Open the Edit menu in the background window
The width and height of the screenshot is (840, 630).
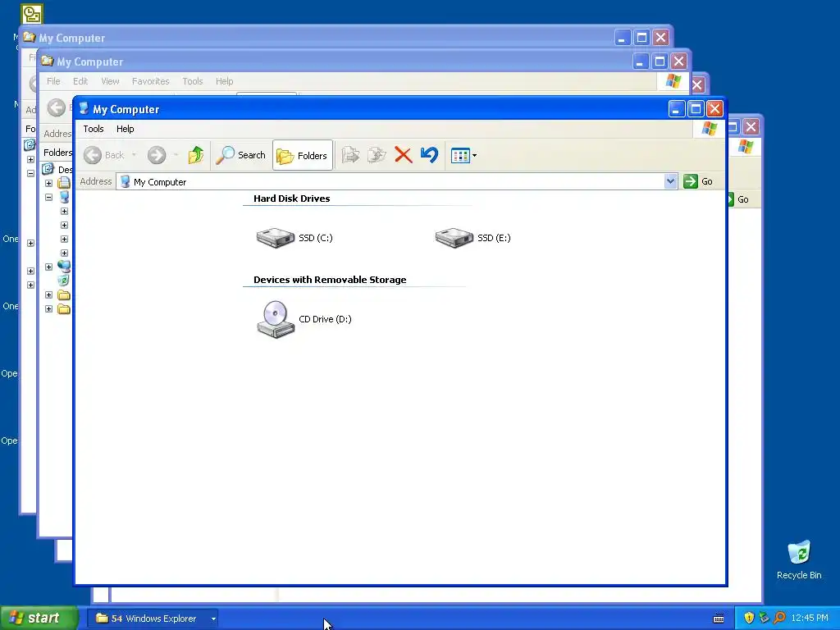tap(80, 81)
